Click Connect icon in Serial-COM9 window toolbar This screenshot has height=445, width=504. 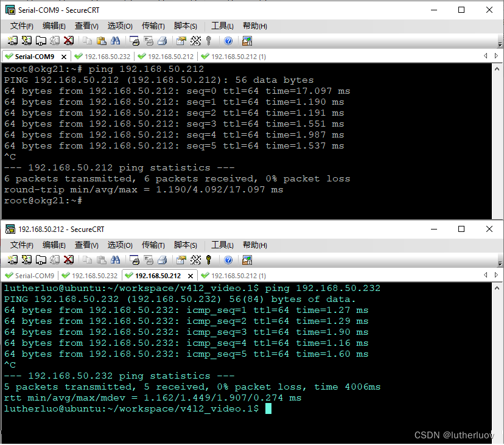[13, 41]
